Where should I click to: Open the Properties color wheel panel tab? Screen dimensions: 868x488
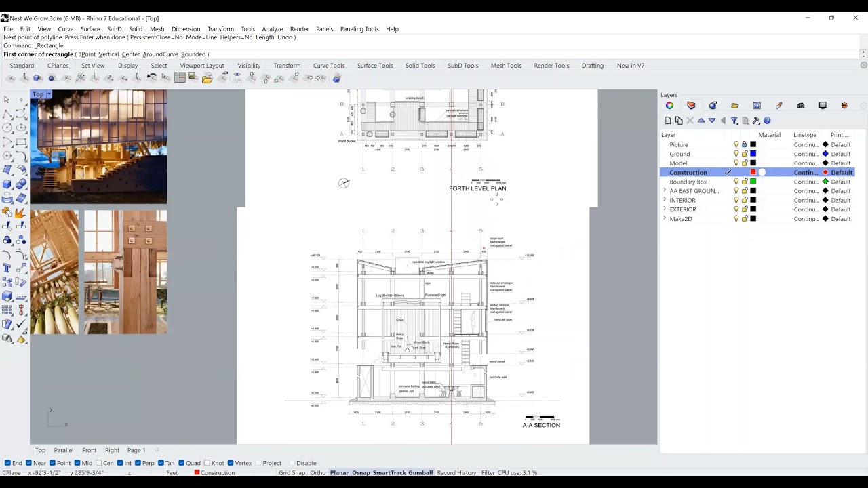click(x=669, y=106)
